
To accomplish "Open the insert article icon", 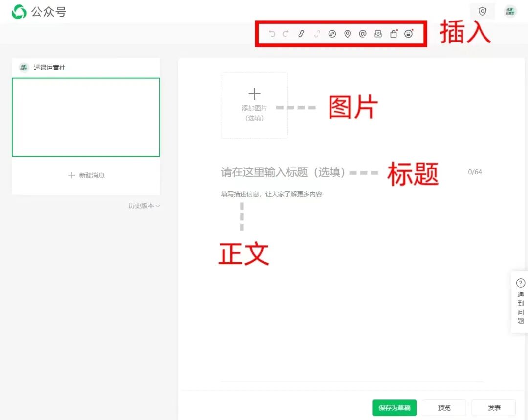I will [378, 34].
